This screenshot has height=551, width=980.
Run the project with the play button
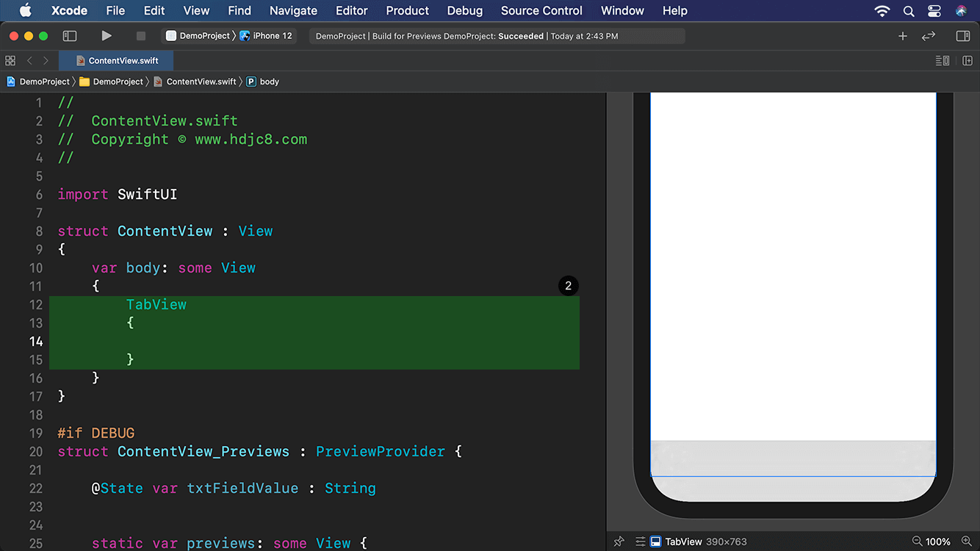[107, 35]
